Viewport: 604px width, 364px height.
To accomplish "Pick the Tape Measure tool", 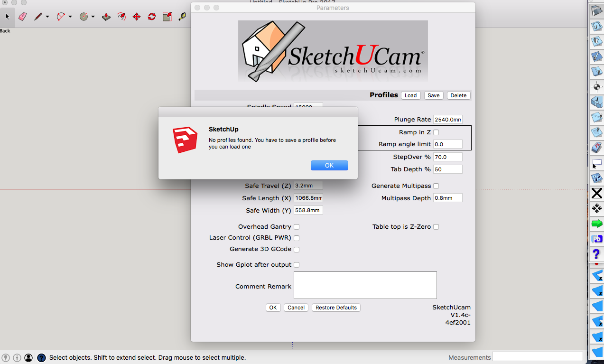I will (x=182, y=17).
